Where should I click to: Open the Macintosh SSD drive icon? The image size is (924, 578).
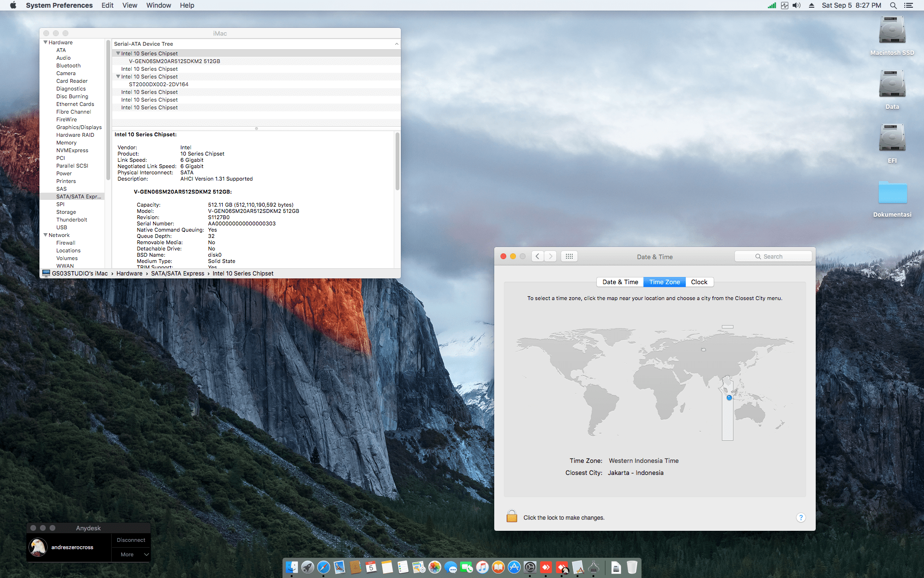coord(892,31)
